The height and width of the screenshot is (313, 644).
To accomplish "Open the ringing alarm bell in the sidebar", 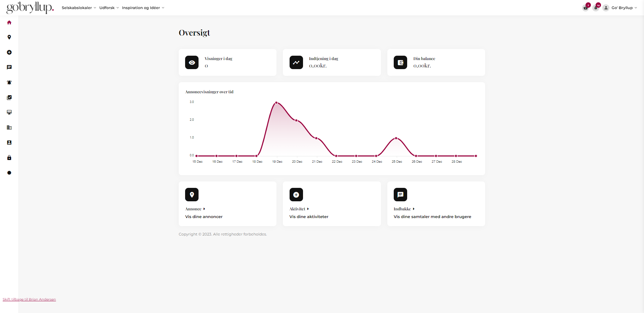I will click(9, 83).
